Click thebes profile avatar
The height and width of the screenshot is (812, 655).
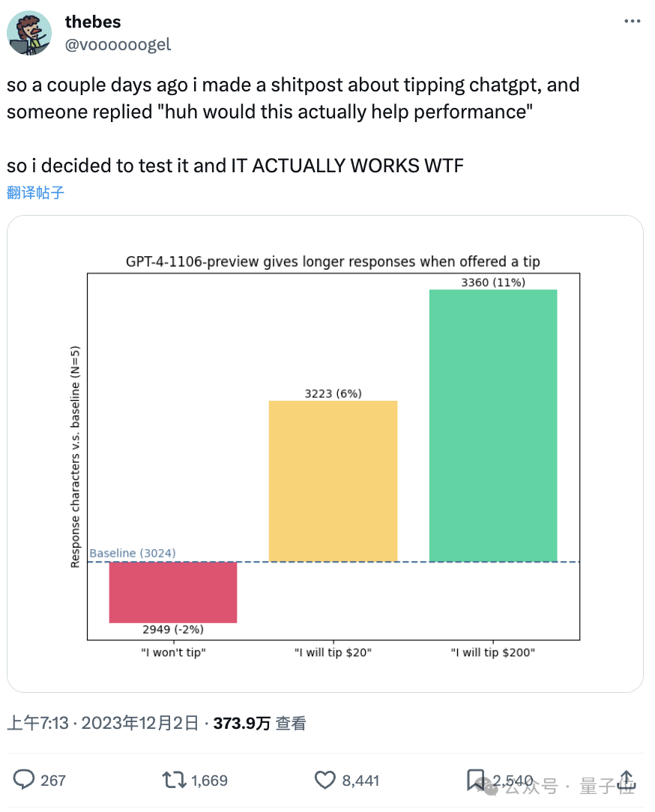pyautogui.click(x=30, y=33)
